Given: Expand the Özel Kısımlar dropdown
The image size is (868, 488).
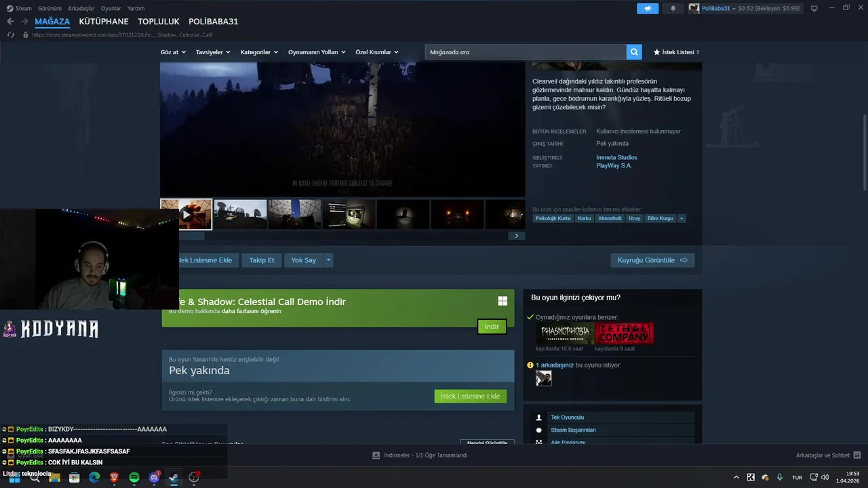Looking at the screenshot, I should click(377, 52).
